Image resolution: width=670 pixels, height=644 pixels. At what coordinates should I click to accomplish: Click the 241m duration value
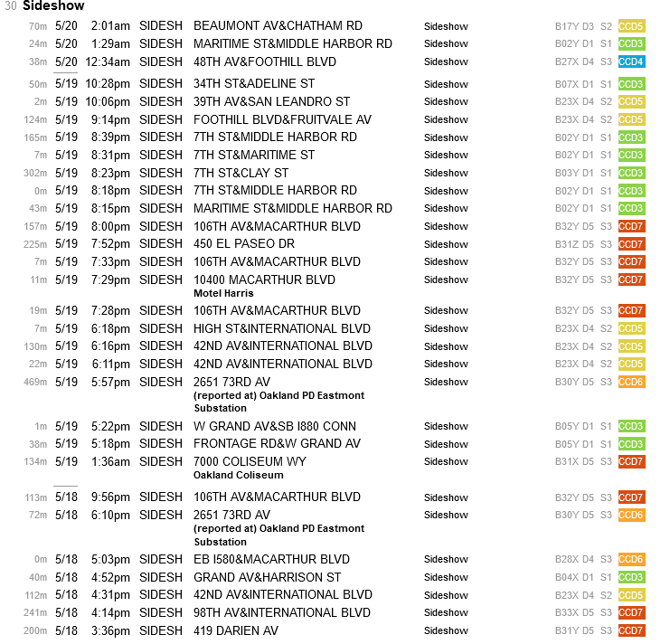coord(35,613)
